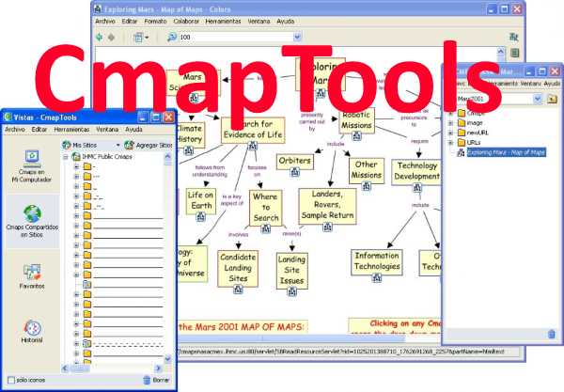Click the cmap link icon under Candidate Landing Sites
Screen dimensions: 564x392
point(238,290)
